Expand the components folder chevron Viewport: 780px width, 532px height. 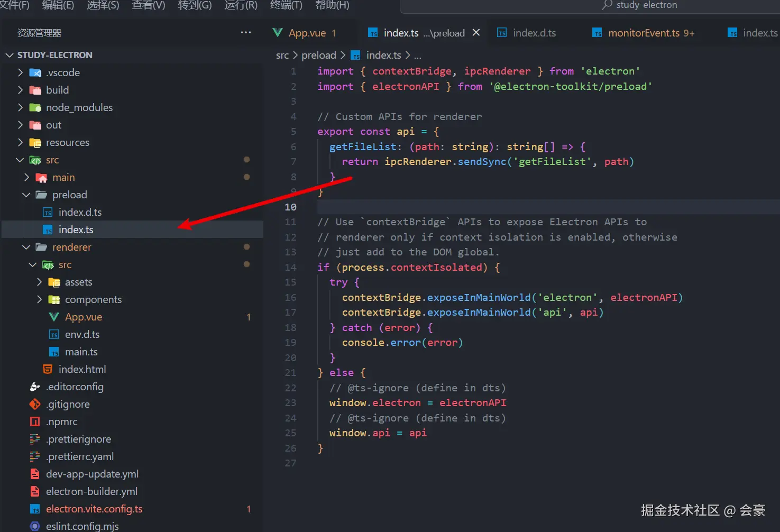pos(39,299)
